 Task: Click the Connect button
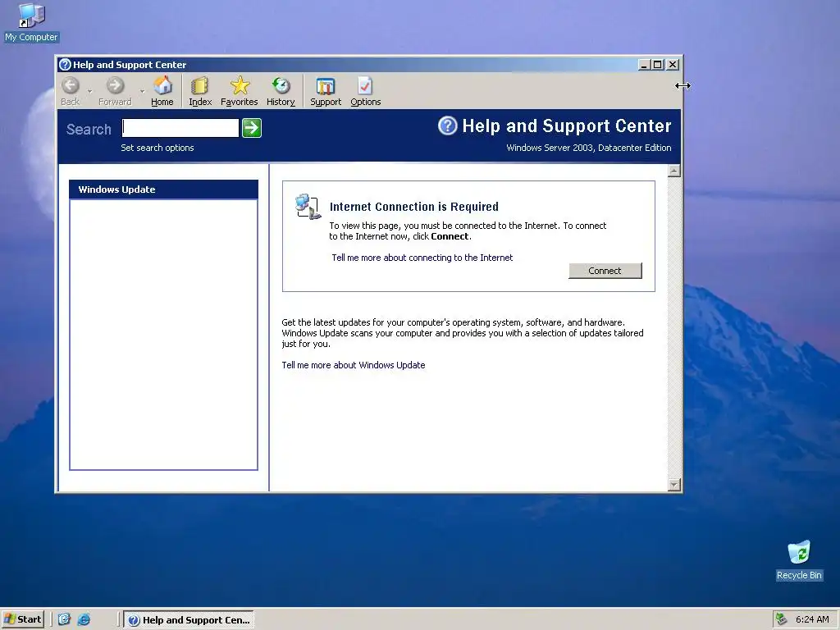(x=605, y=271)
